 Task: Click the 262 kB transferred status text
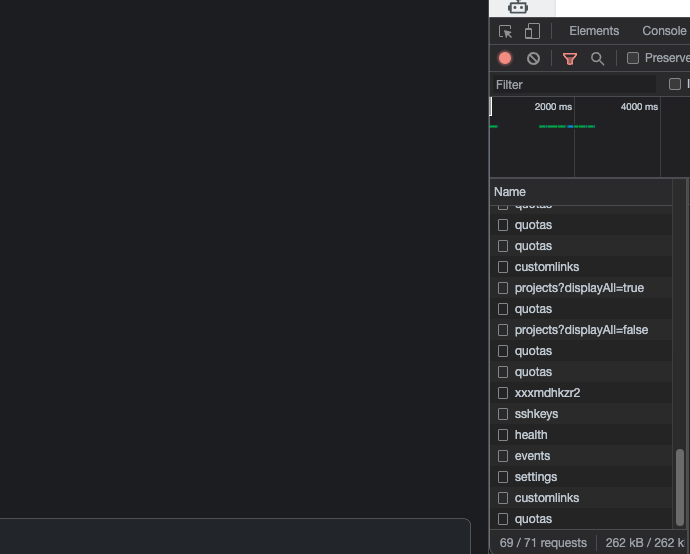pos(645,543)
